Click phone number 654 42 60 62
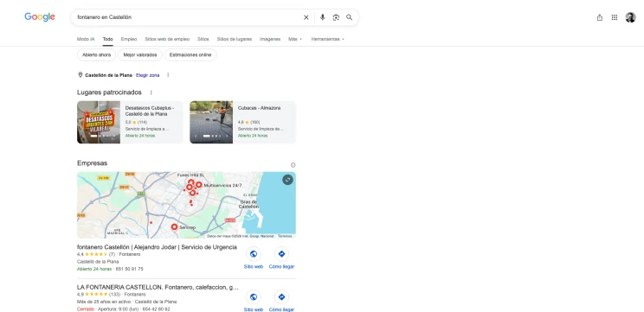The width and height of the screenshot is (644, 312). [156, 309]
